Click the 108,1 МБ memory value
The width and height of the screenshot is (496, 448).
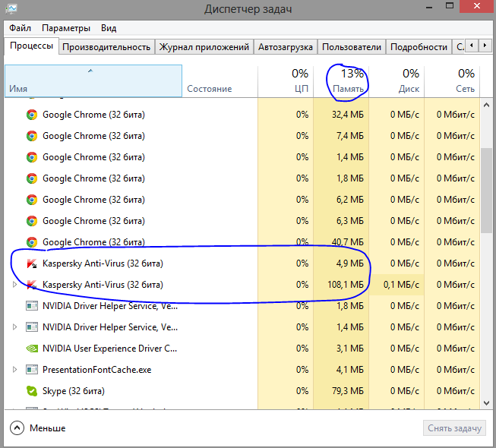[x=346, y=285]
